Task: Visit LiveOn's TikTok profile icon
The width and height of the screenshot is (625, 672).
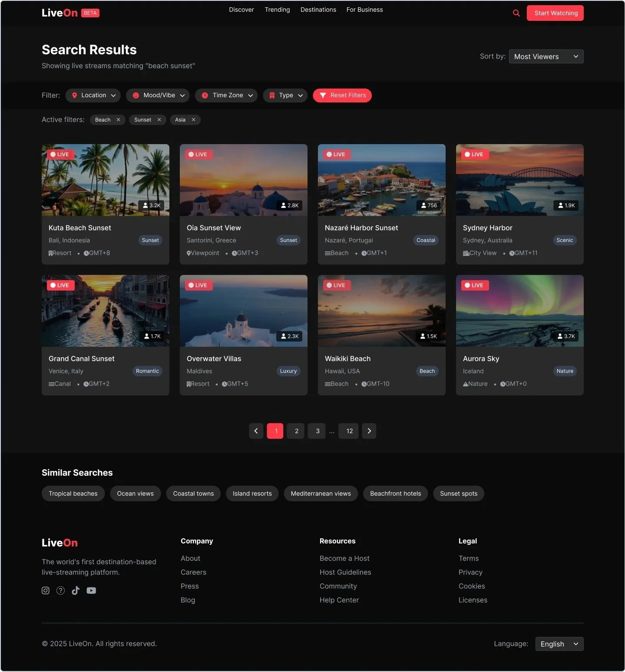Action: point(76,590)
